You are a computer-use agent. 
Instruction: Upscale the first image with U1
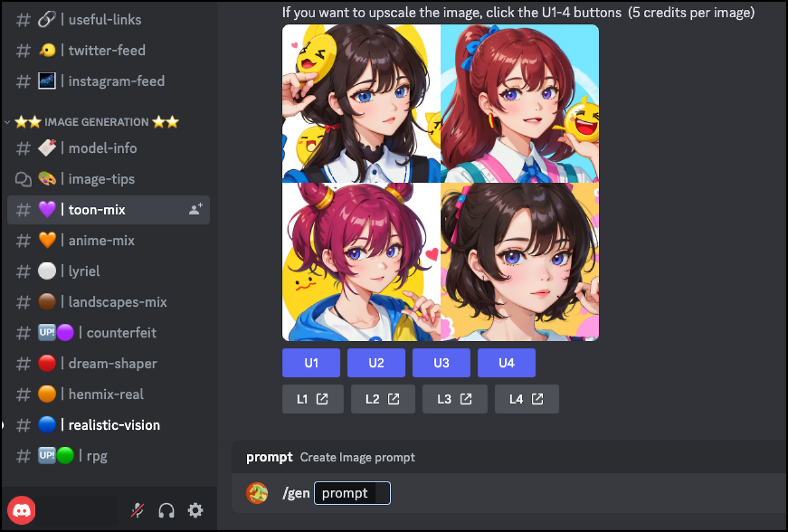311,363
